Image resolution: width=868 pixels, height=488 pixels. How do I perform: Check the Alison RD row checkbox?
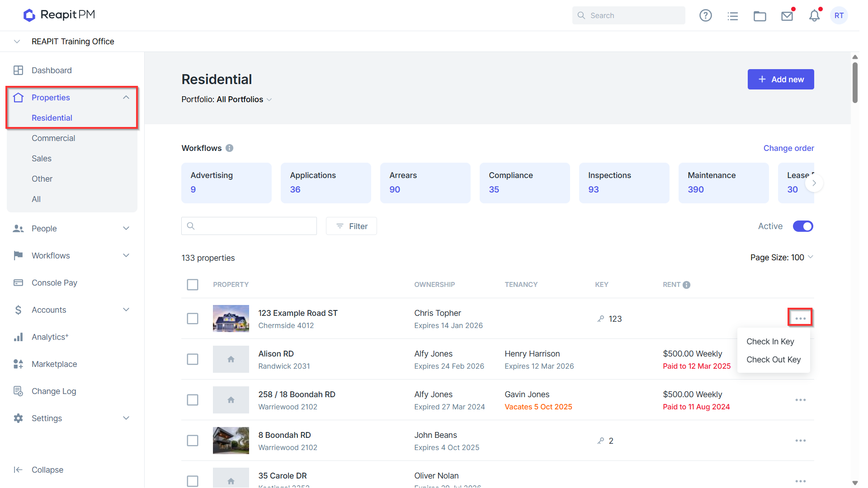point(193,359)
